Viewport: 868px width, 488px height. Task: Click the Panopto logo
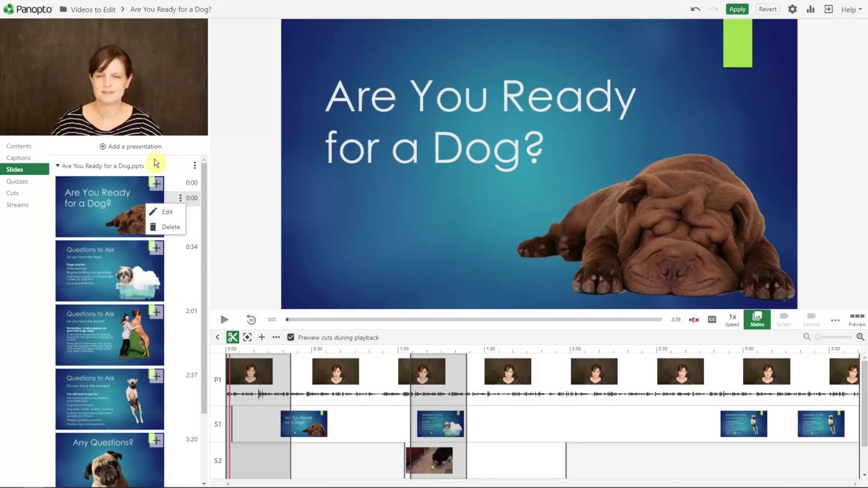(x=27, y=9)
